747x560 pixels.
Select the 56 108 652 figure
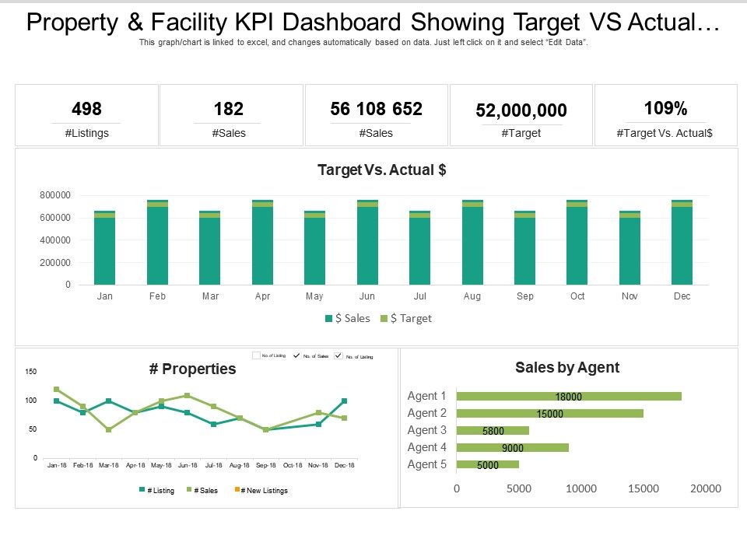(x=377, y=109)
